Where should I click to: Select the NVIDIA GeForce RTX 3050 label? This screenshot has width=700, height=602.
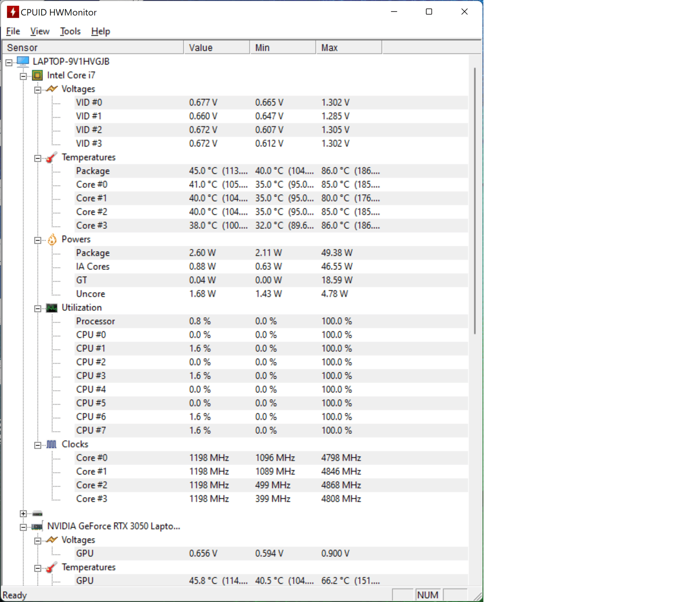tap(113, 526)
